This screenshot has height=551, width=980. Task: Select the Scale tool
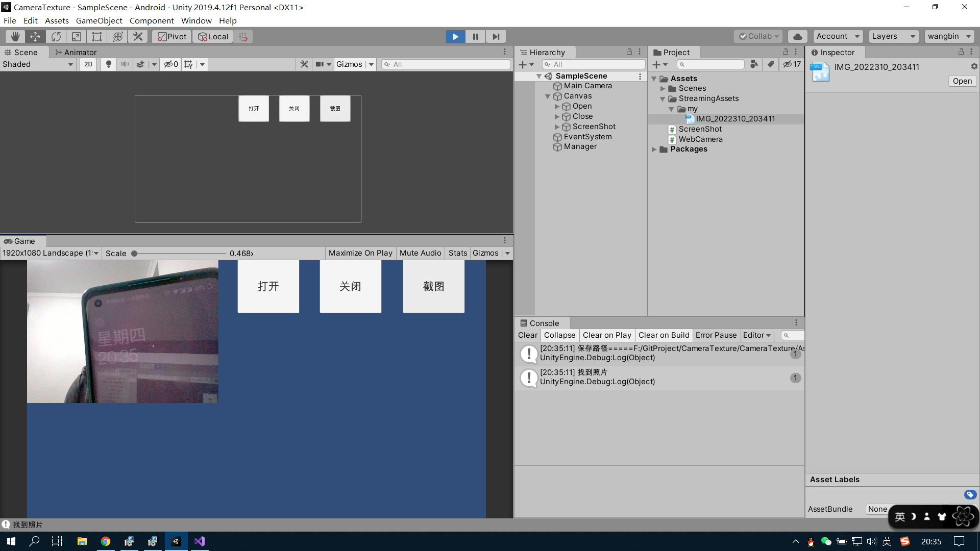pos(76,36)
